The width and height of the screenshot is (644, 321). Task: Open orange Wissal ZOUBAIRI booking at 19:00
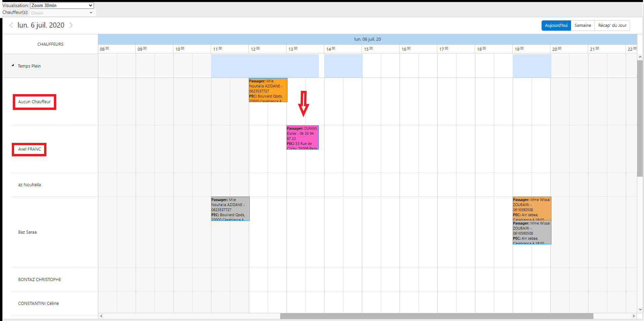tap(532, 208)
